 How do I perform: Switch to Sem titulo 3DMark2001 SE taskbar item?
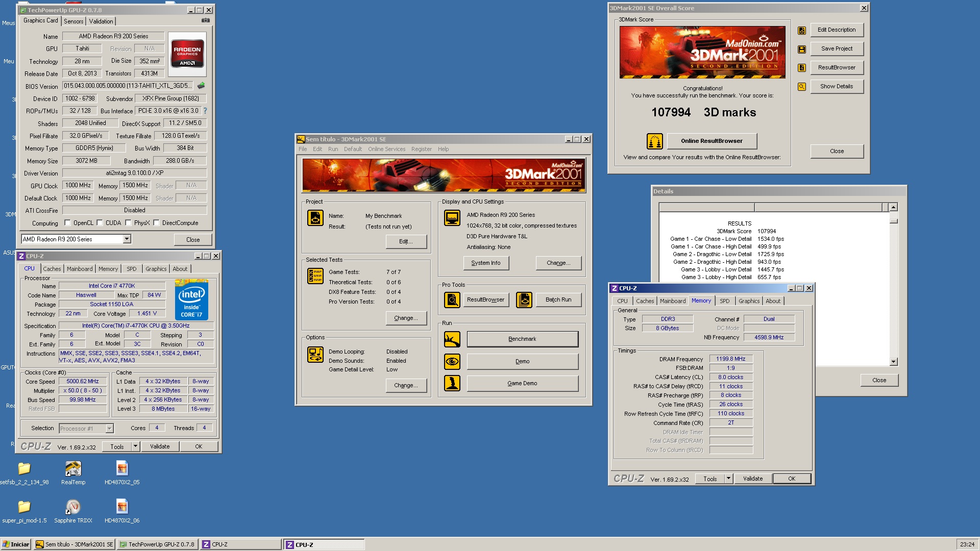tap(75, 544)
